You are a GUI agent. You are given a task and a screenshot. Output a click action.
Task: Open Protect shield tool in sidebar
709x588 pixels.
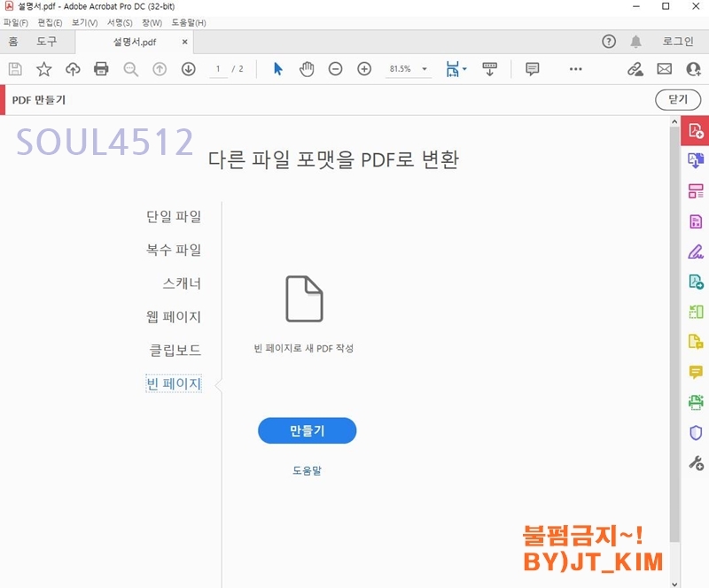tap(696, 432)
